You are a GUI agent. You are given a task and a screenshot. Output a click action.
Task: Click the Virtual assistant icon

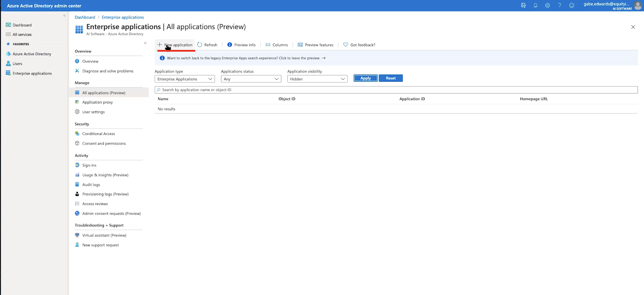click(77, 235)
